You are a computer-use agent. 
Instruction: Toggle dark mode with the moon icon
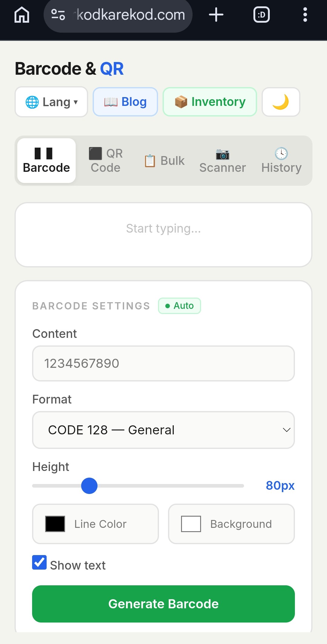pos(281,102)
